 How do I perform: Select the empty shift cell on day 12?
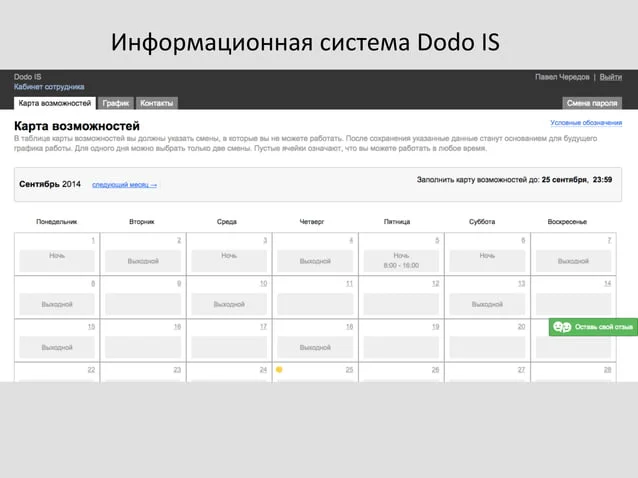401,304
